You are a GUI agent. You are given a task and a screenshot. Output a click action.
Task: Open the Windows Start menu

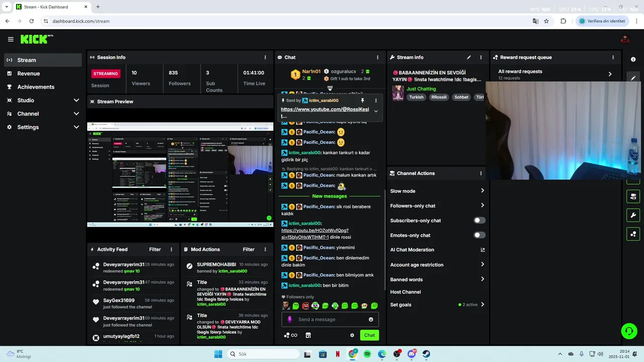(x=218, y=354)
